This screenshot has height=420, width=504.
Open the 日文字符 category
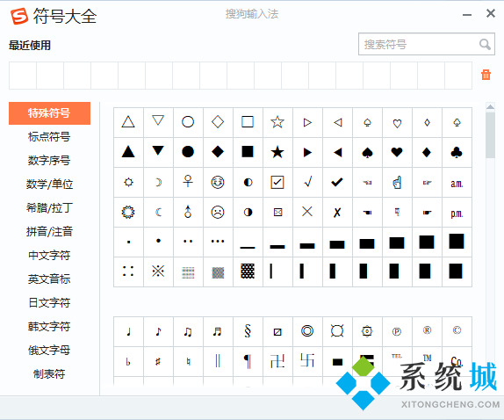[x=49, y=302]
